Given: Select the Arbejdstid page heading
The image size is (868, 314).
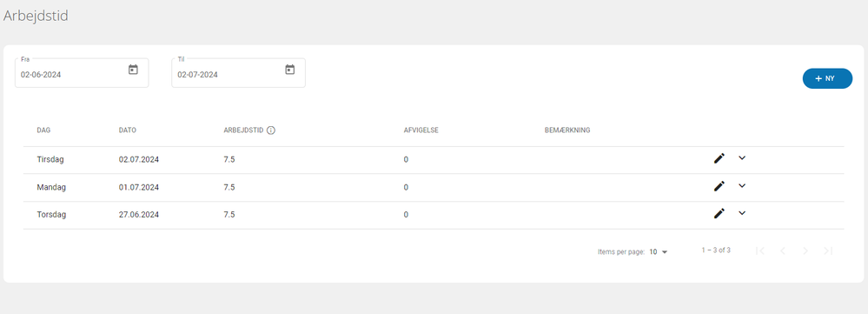Looking at the screenshot, I should point(36,16).
